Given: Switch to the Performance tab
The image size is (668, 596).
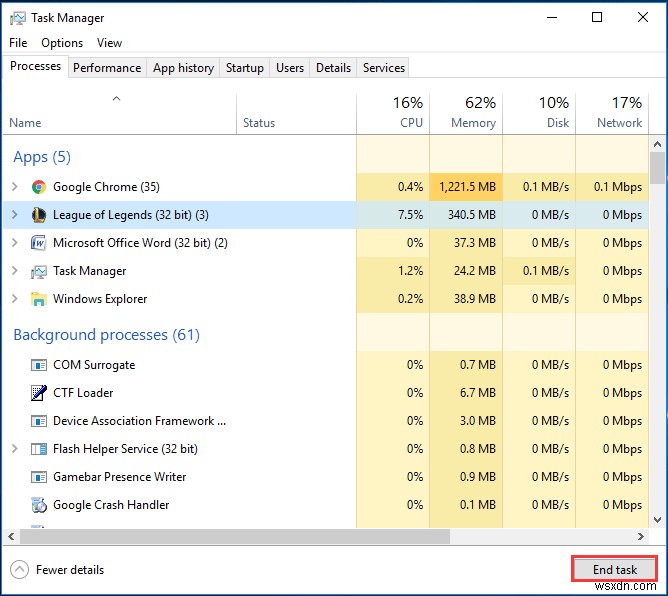Looking at the screenshot, I should pos(107,68).
